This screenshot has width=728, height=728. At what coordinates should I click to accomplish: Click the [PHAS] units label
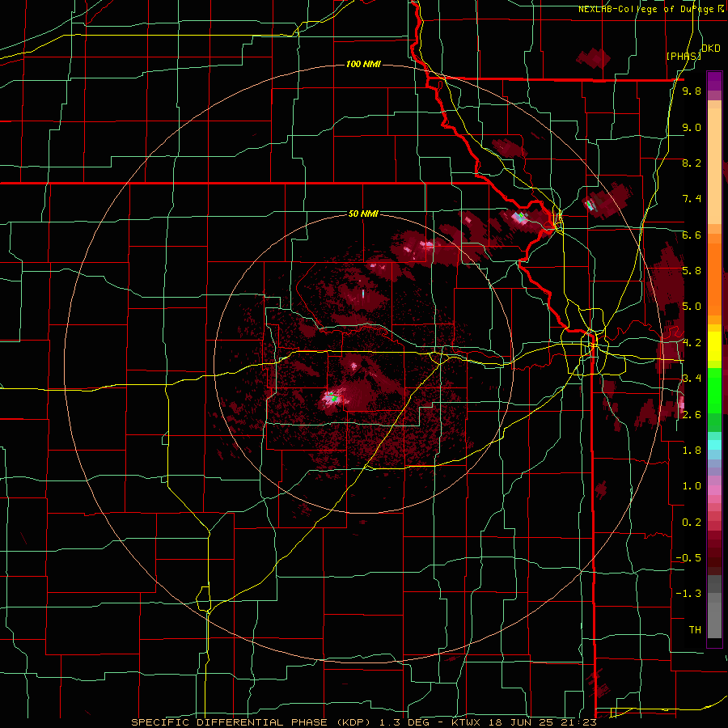pos(684,57)
